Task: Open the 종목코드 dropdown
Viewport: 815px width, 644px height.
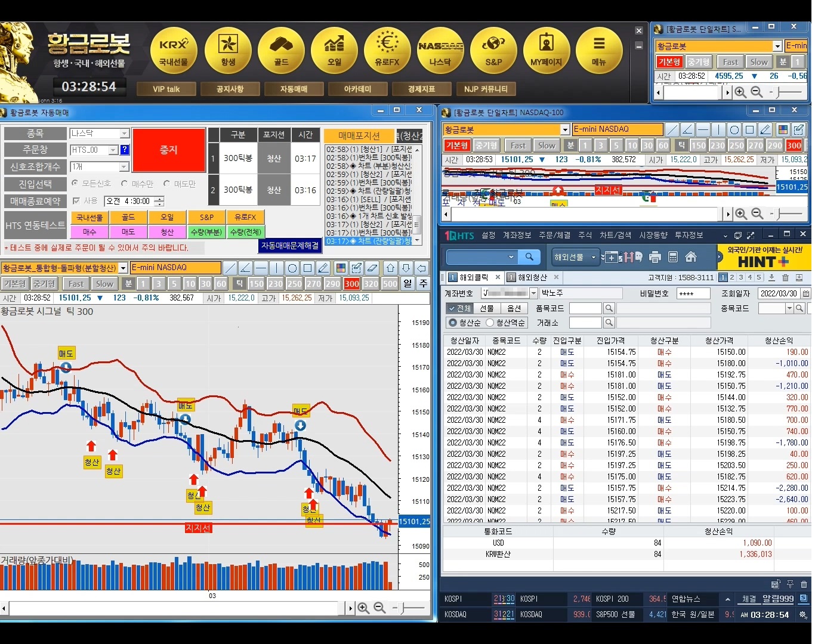Action: click(x=789, y=308)
